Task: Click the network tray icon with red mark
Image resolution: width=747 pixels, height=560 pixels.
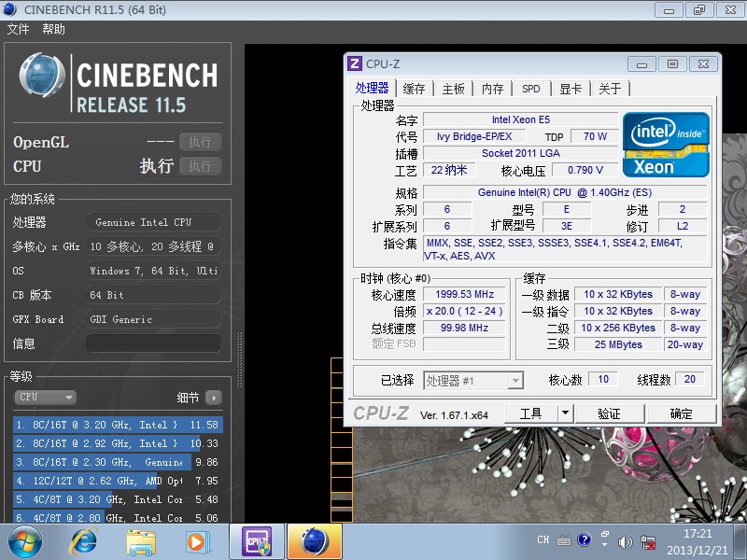Action: [648, 542]
